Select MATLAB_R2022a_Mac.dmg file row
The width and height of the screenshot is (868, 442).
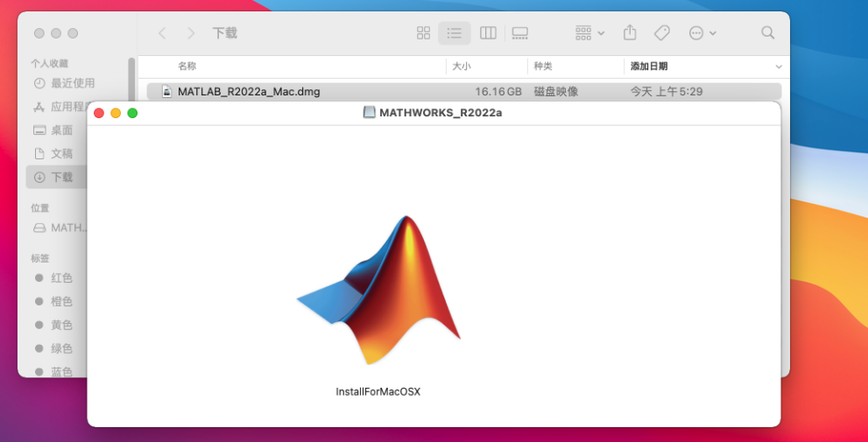[x=464, y=92]
